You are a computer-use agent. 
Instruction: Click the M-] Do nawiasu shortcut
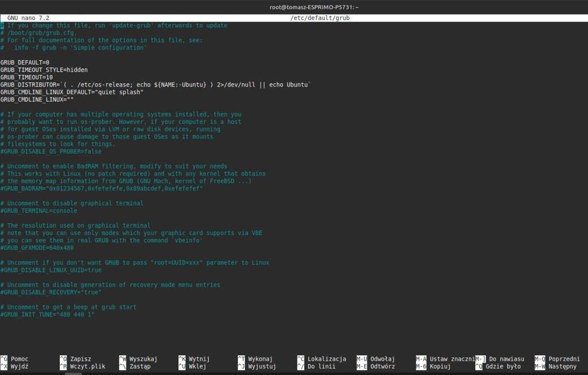pos(500,359)
